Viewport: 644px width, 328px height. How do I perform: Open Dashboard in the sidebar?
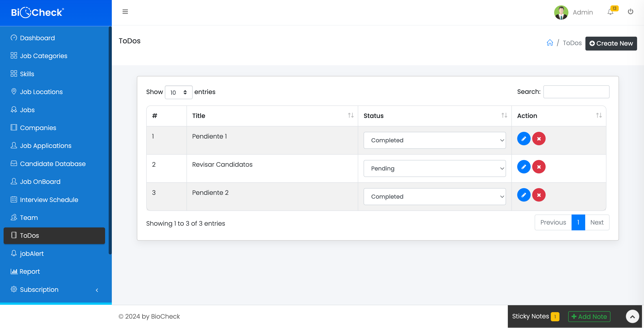54,38
